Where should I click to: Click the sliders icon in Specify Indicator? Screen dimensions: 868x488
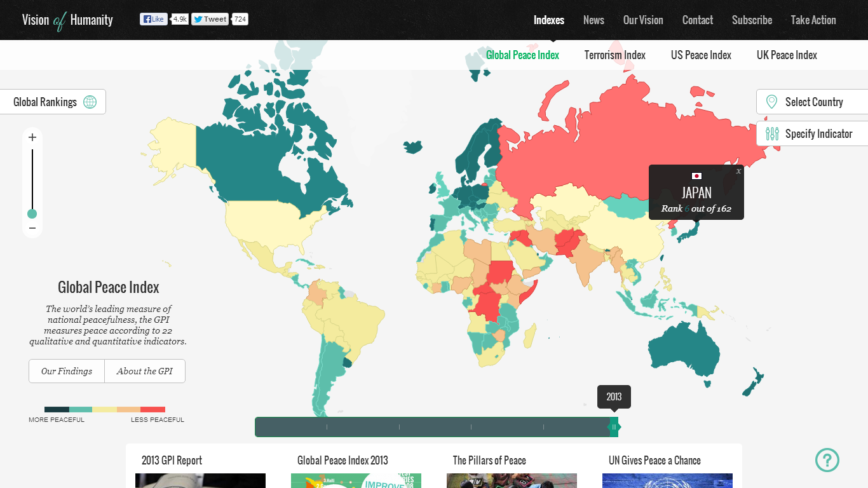tap(772, 133)
